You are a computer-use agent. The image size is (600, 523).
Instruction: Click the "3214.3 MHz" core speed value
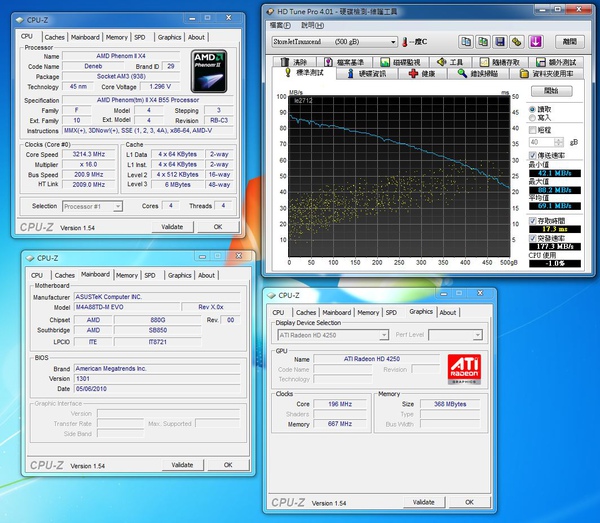(89, 154)
